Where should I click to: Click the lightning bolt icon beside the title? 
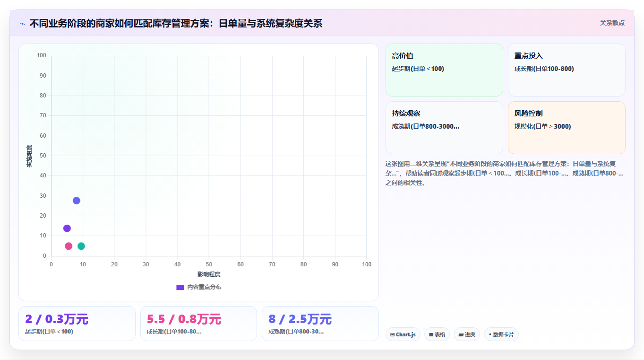point(22,24)
